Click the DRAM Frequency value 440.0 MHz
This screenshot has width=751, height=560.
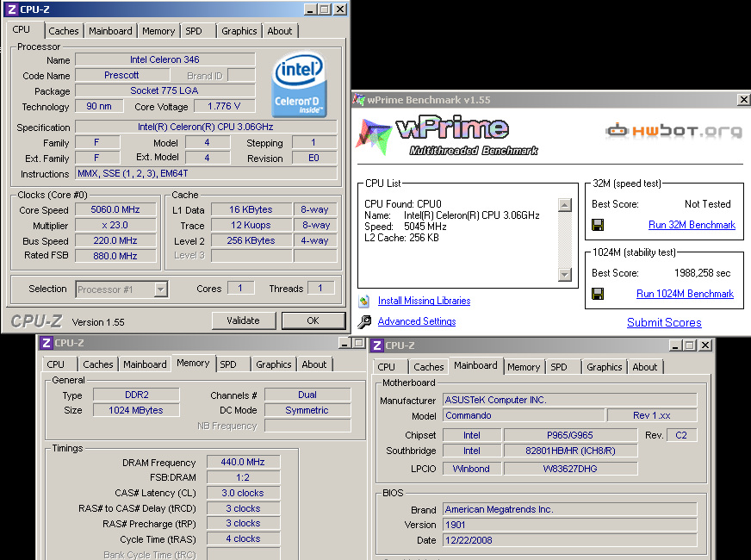tap(243, 462)
